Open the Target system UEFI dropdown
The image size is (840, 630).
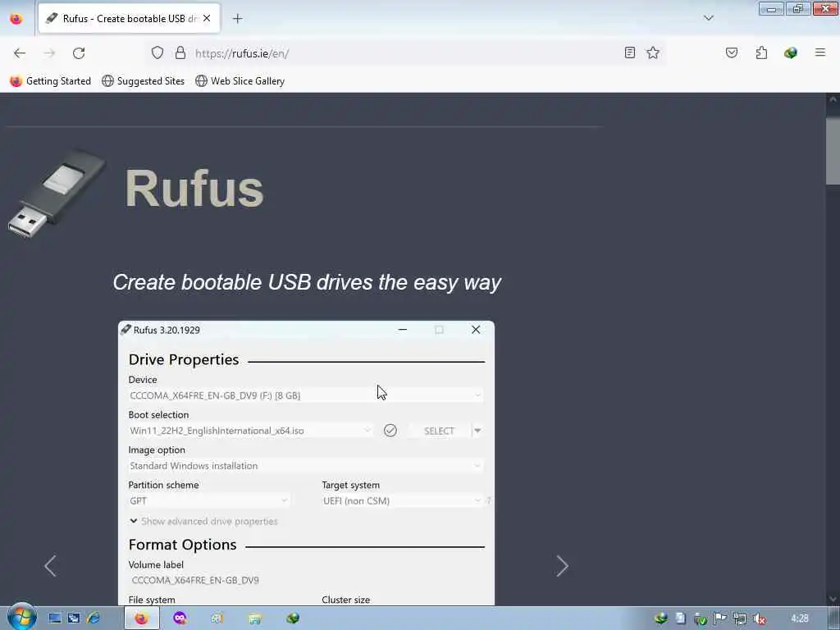coord(402,501)
